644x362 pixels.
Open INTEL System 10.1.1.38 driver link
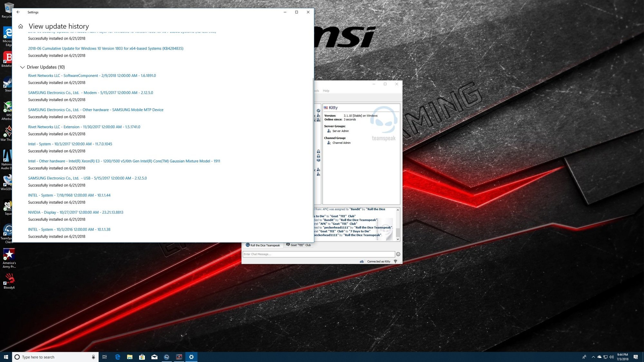(x=69, y=229)
